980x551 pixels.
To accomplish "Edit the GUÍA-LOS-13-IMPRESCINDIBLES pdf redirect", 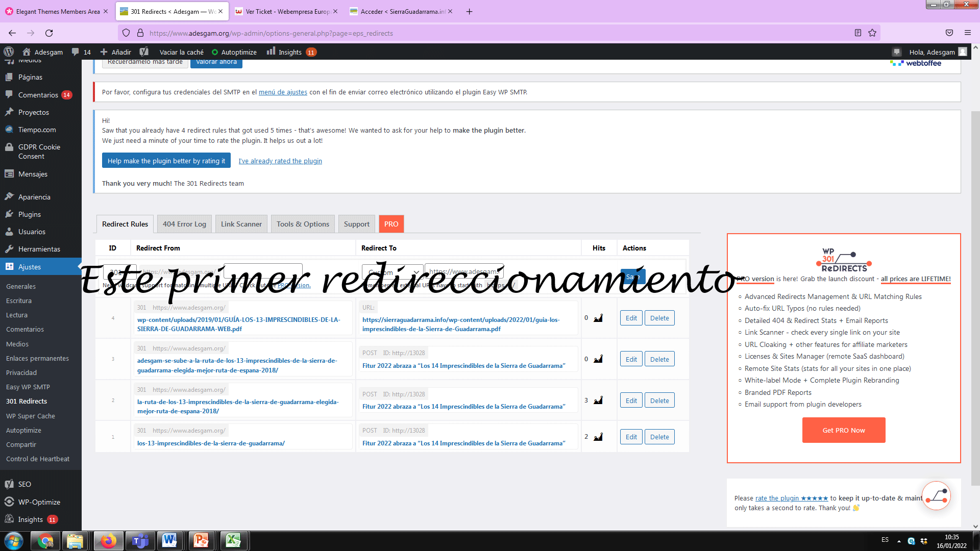I will (x=631, y=318).
